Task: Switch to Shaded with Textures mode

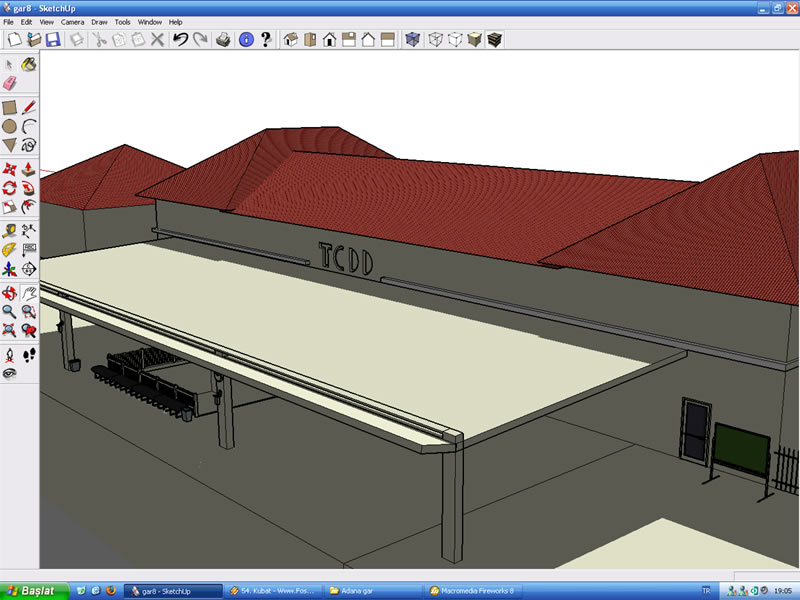Action: (x=494, y=39)
